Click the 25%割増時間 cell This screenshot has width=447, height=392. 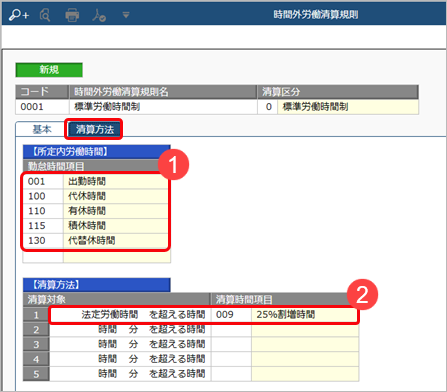click(305, 315)
